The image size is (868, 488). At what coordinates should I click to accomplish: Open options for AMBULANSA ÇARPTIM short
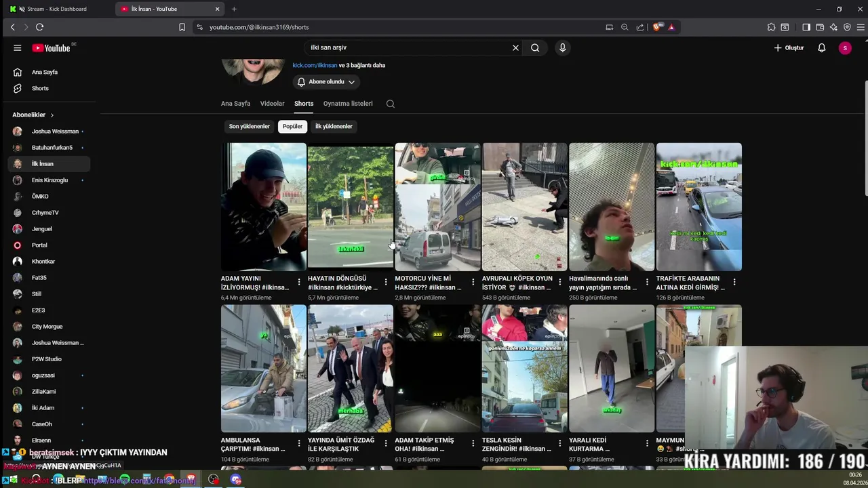(x=299, y=444)
